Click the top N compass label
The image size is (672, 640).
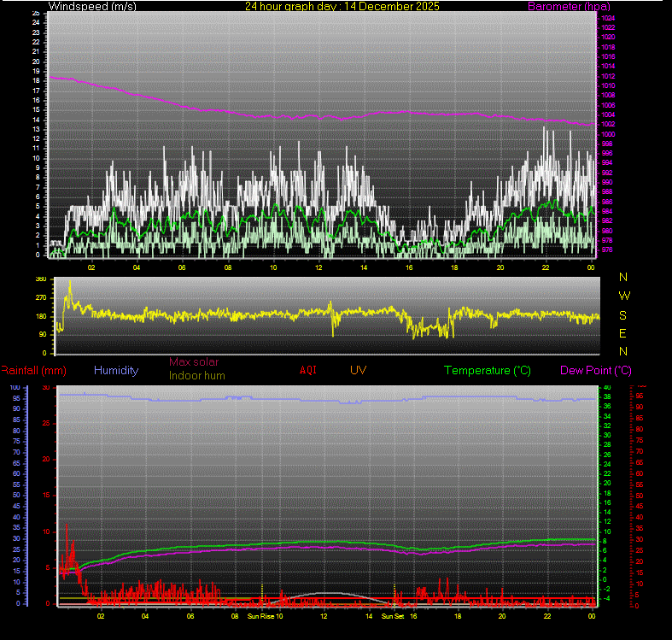coord(623,277)
